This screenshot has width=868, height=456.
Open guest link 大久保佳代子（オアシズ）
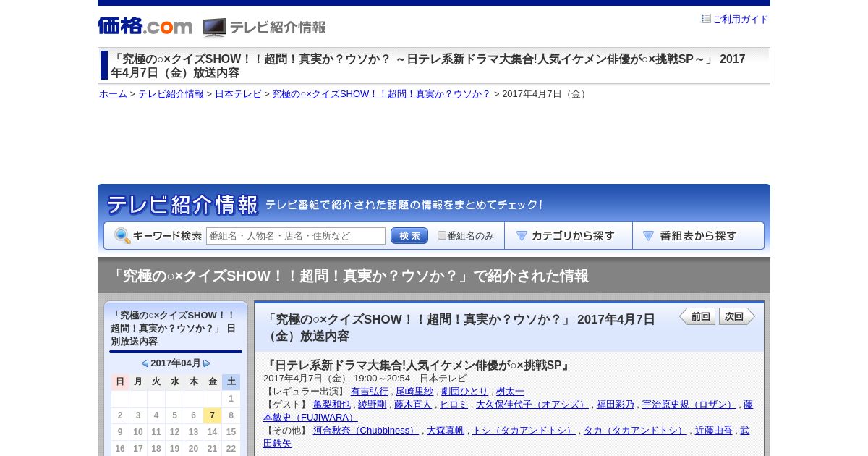[x=532, y=405]
